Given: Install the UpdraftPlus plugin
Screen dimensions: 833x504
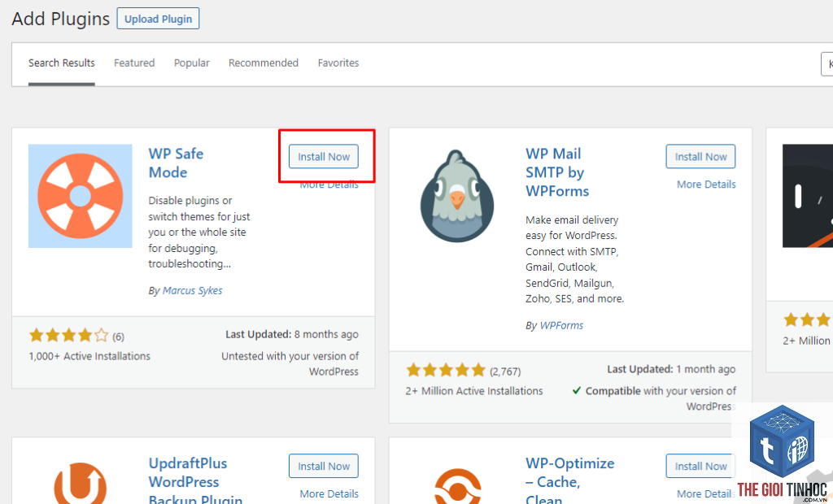Looking at the screenshot, I should [324, 467].
